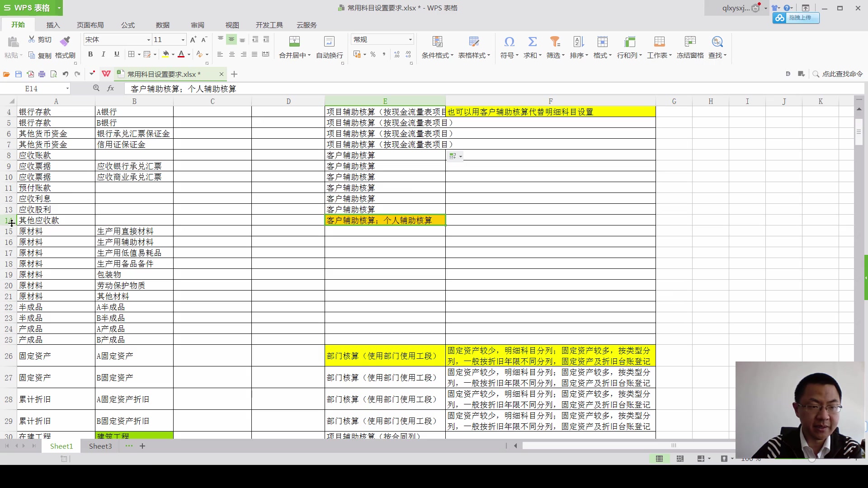Apply the yellow fill color bucket
This screenshot has height=488, width=868.
tap(166, 55)
